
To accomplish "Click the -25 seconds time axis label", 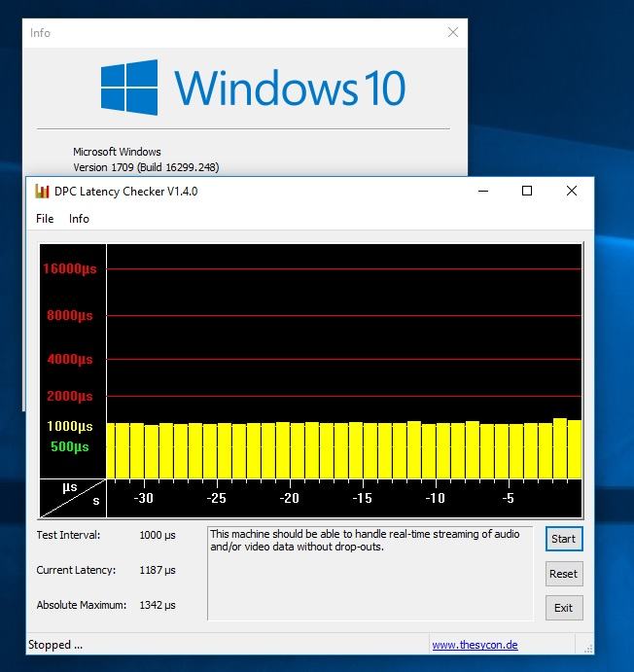I will click(x=216, y=498).
